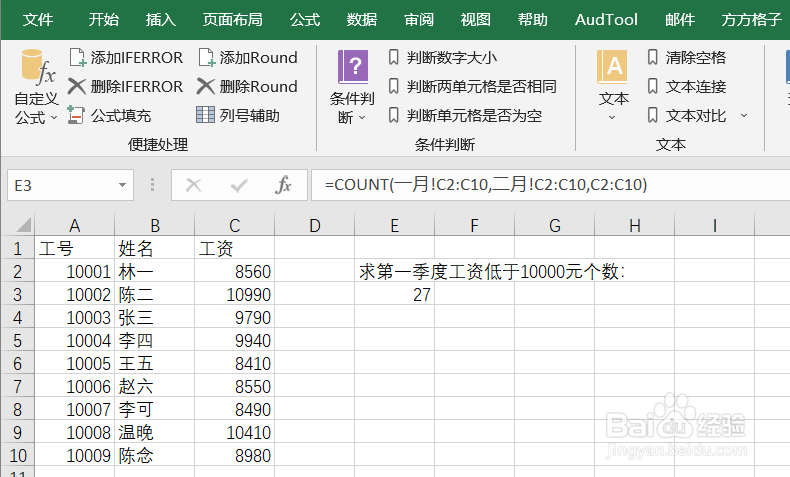Select the cell with salary 8980

(x=235, y=456)
